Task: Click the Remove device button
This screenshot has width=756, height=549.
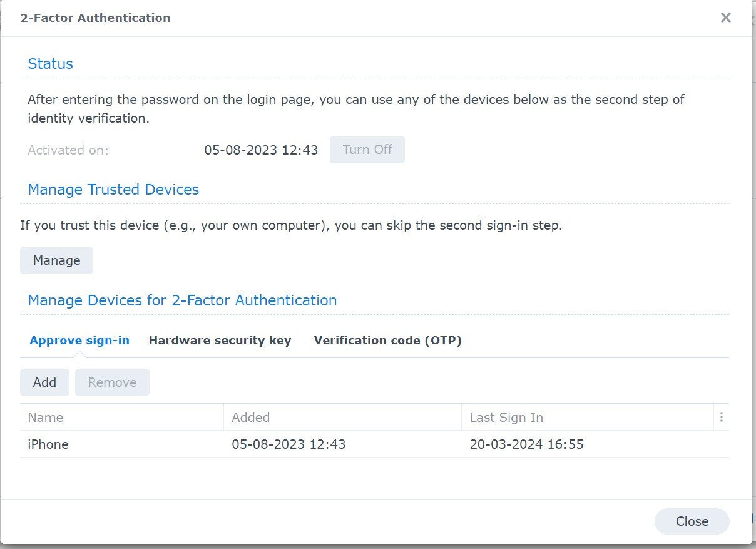Action: point(112,382)
